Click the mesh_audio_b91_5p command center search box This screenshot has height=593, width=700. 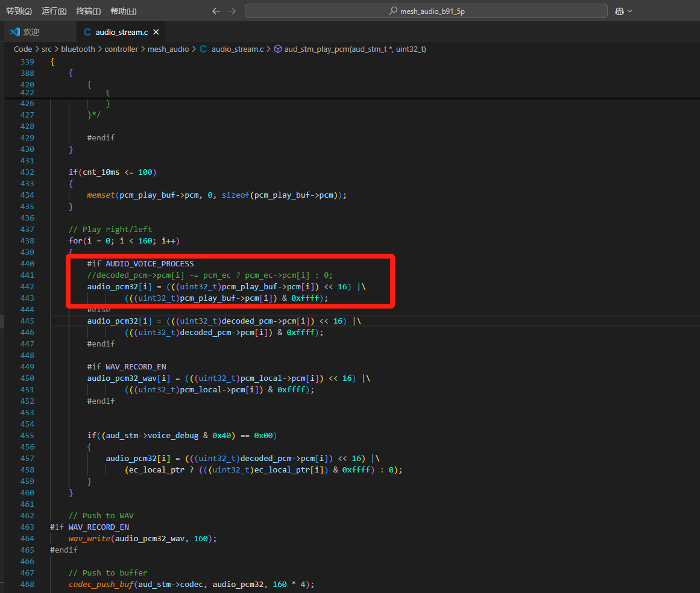click(426, 11)
